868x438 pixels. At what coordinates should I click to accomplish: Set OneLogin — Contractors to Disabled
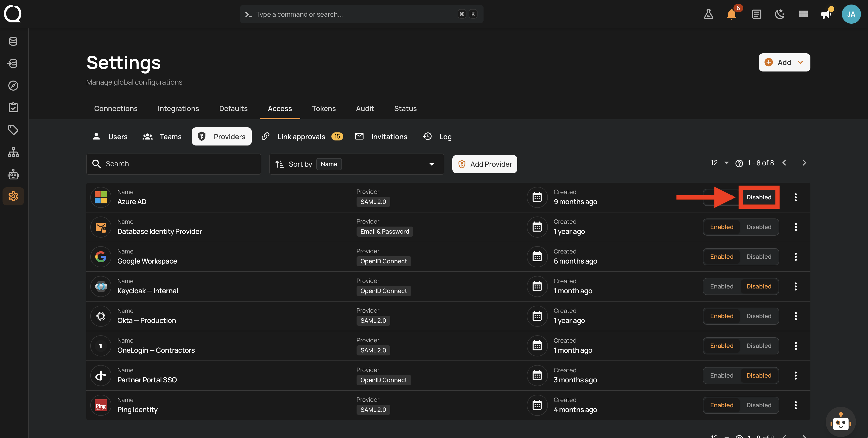click(759, 346)
